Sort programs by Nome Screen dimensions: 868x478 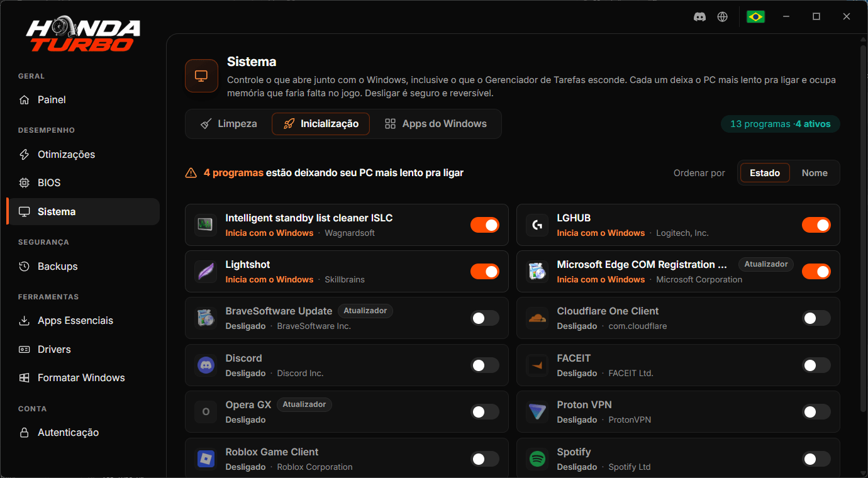click(815, 173)
